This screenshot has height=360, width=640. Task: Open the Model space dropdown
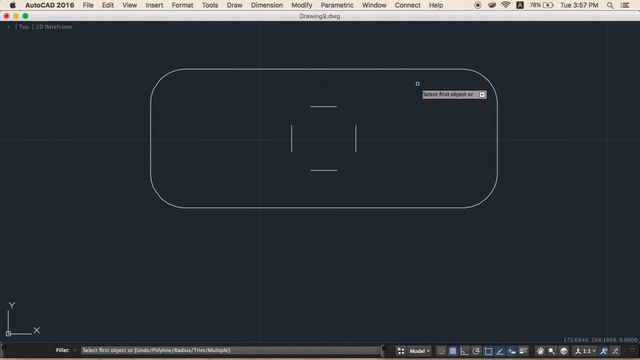(419, 351)
